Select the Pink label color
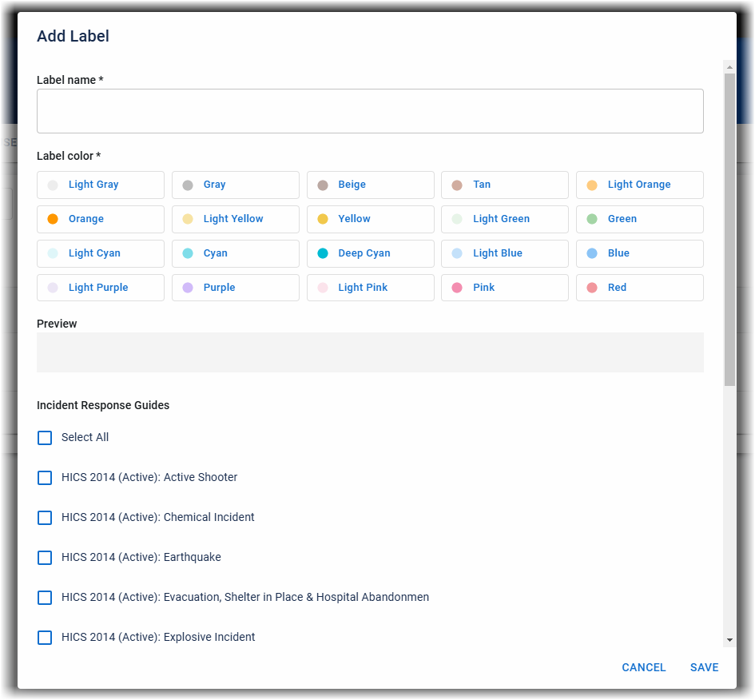Image resolution: width=755 pixels, height=700 pixels. (x=504, y=288)
